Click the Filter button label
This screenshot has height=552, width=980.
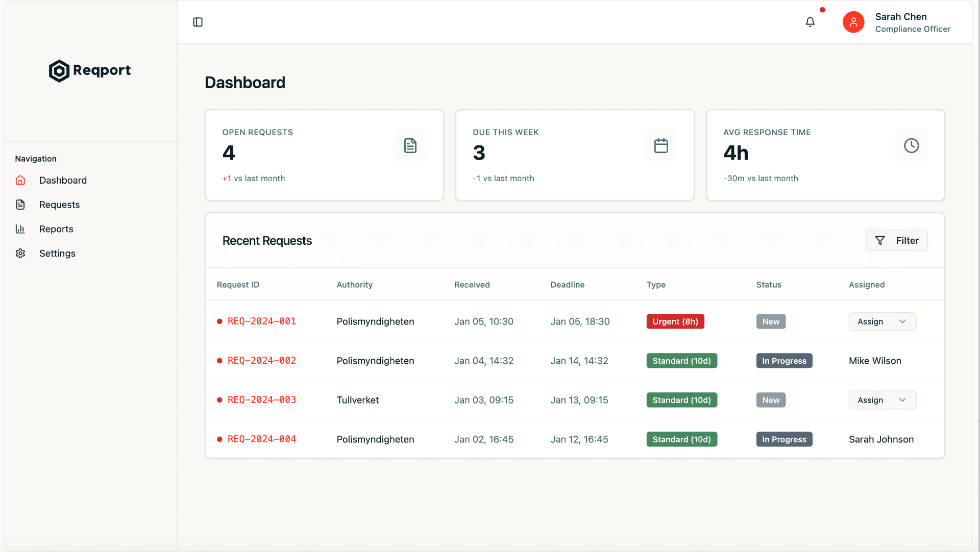pos(908,240)
